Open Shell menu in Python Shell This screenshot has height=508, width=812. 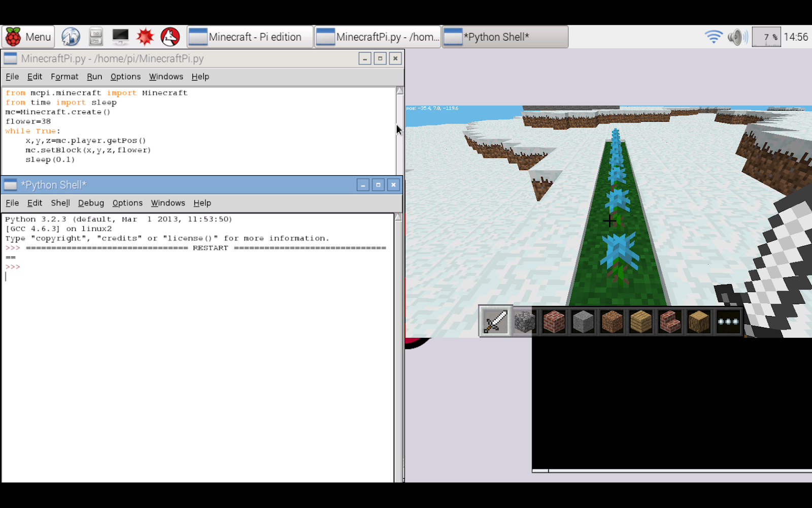pyautogui.click(x=60, y=203)
